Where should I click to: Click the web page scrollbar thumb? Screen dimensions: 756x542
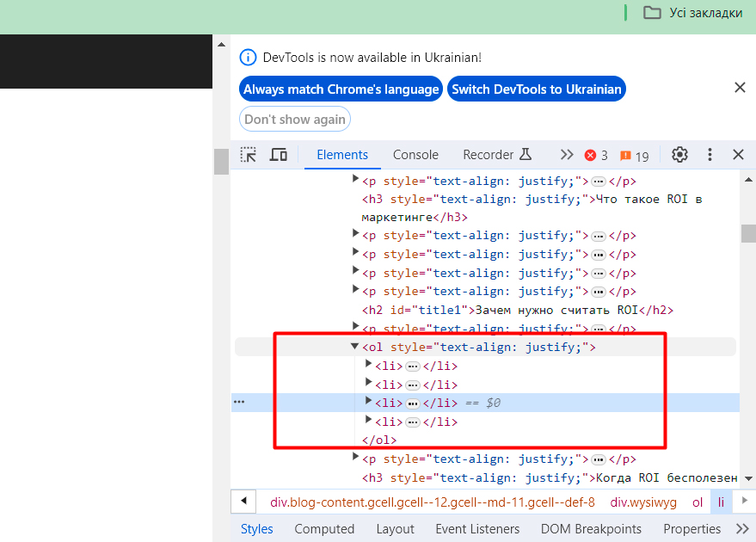(221, 162)
